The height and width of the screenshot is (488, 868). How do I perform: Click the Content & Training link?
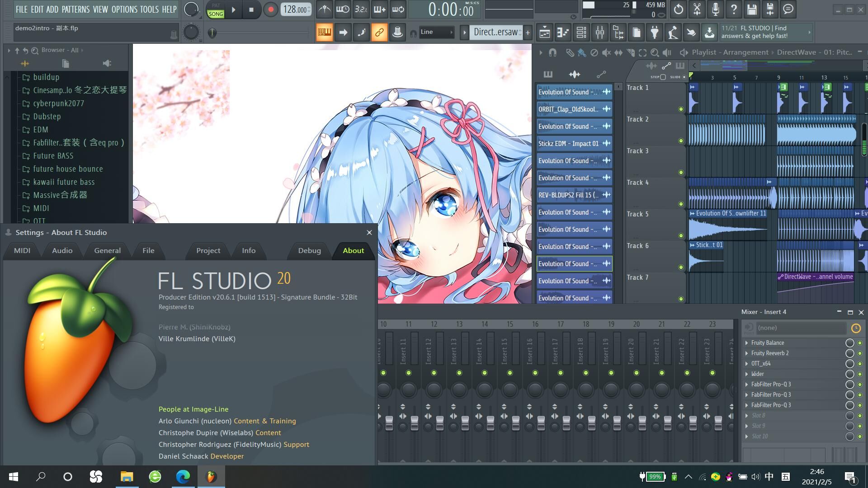[x=264, y=421]
